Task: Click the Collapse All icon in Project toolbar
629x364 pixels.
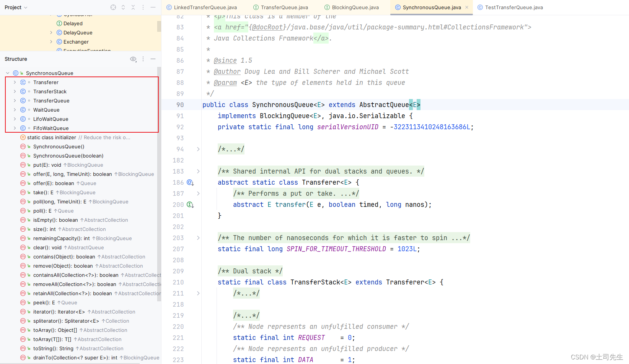Action: point(133,7)
